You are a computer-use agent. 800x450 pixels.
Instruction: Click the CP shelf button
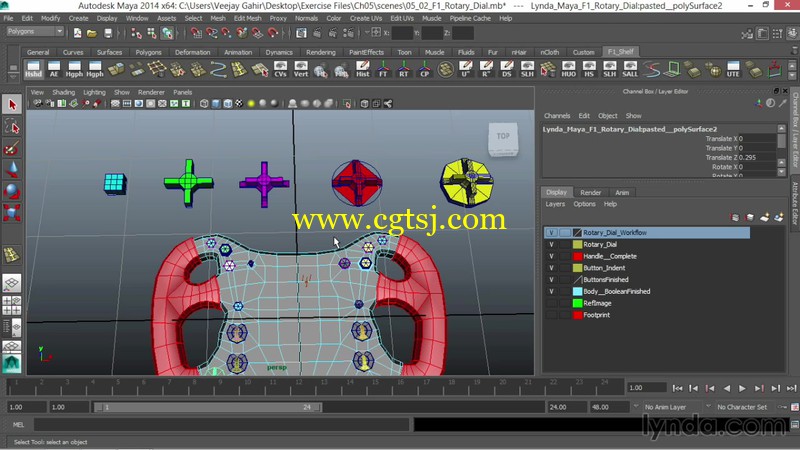click(424, 69)
